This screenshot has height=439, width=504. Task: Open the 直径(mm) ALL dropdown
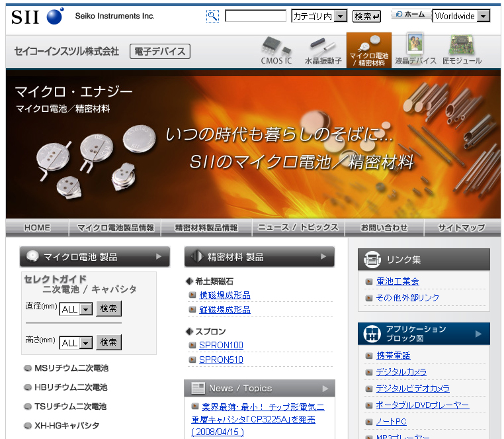pos(76,309)
